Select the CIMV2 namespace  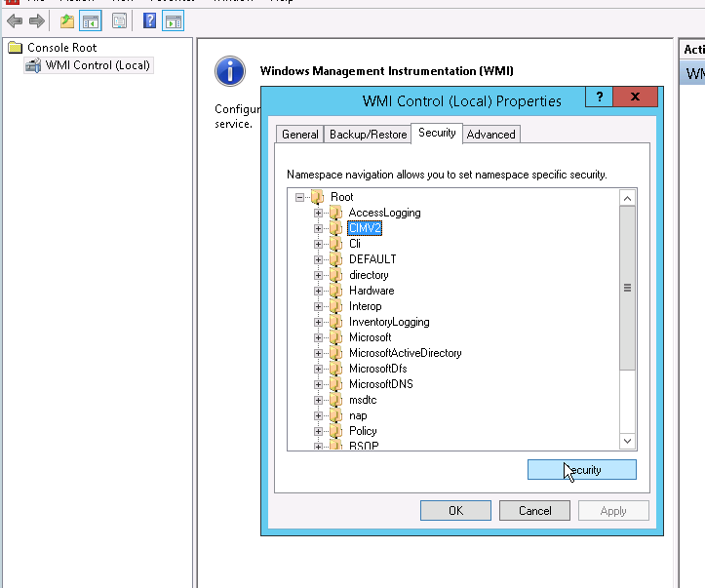point(365,228)
